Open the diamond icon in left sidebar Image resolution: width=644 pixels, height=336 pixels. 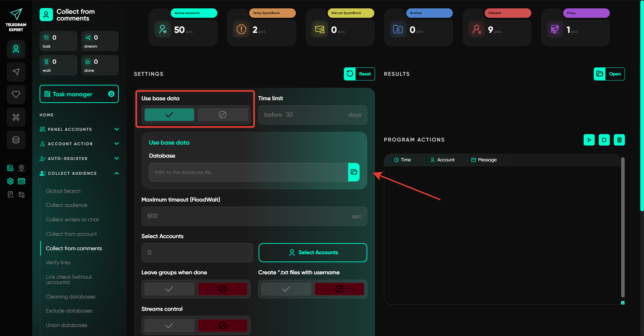tap(16, 95)
